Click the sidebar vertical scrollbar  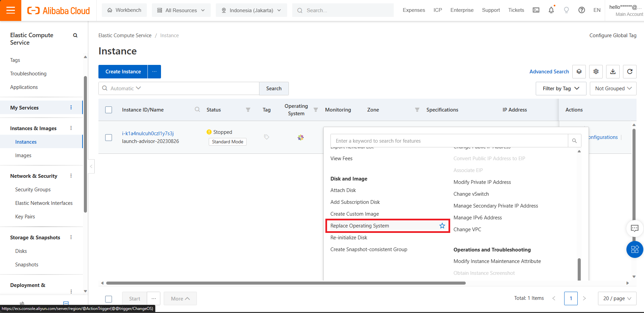tap(85, 144)
